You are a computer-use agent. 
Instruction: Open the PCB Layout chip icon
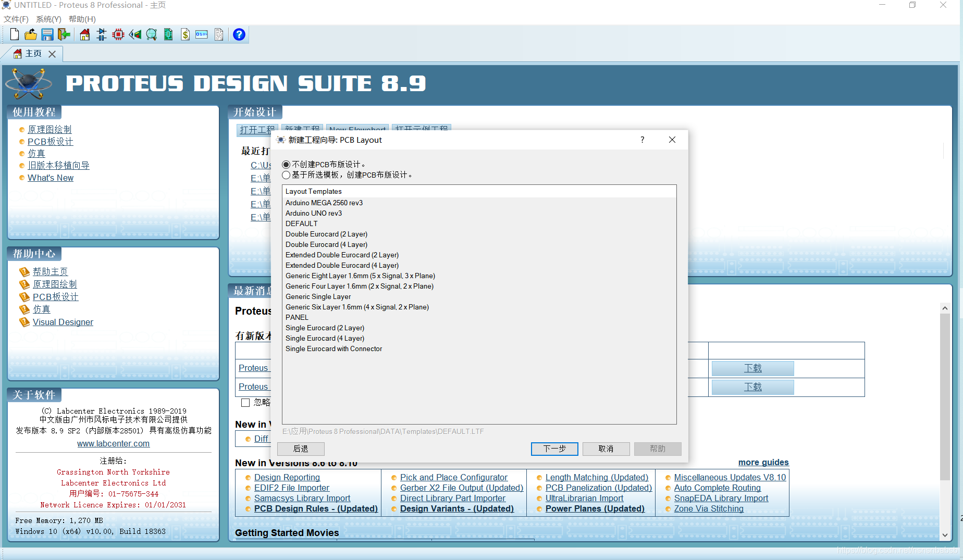118,34
